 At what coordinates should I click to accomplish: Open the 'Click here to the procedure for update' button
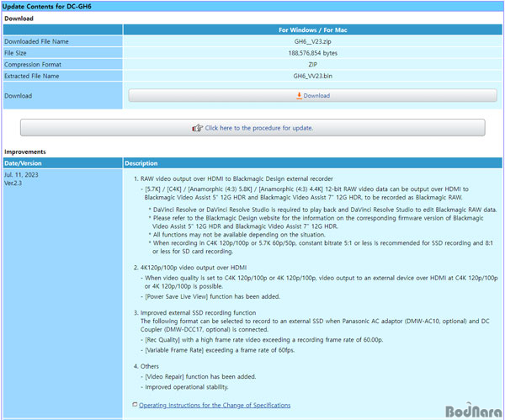point(252,128)
